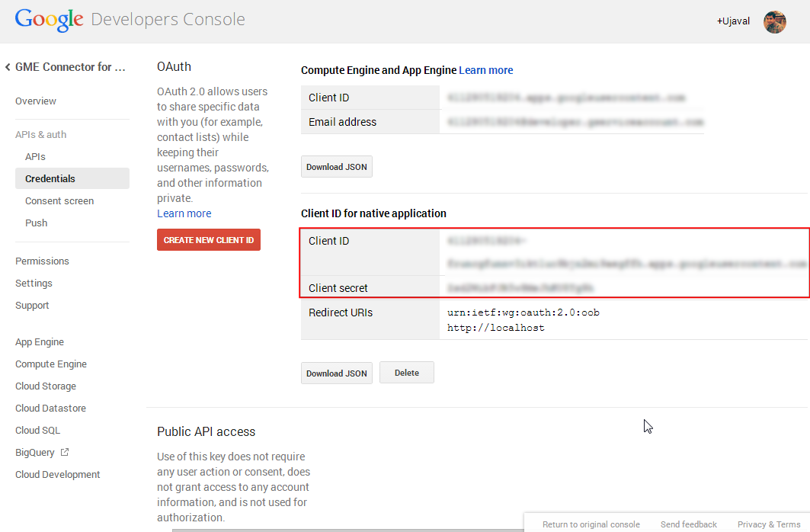Select APIs in the sidebar
The image size is (810, 532).
(35, 157)
